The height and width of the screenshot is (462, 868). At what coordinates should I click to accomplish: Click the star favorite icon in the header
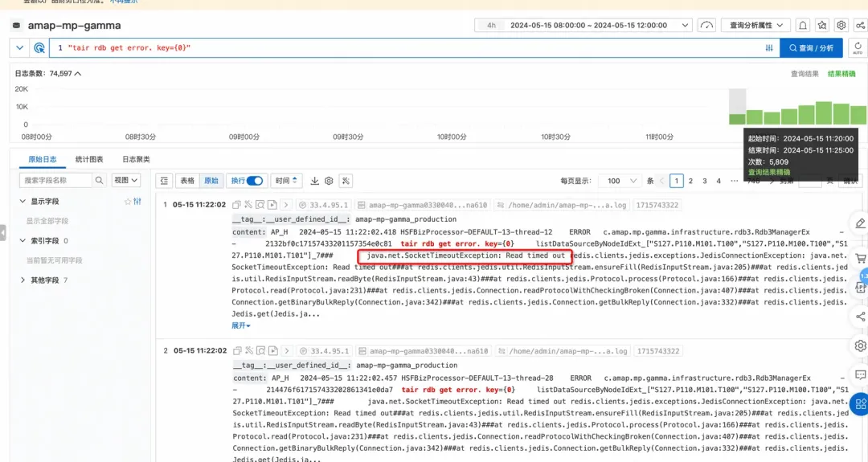[822, 26]
